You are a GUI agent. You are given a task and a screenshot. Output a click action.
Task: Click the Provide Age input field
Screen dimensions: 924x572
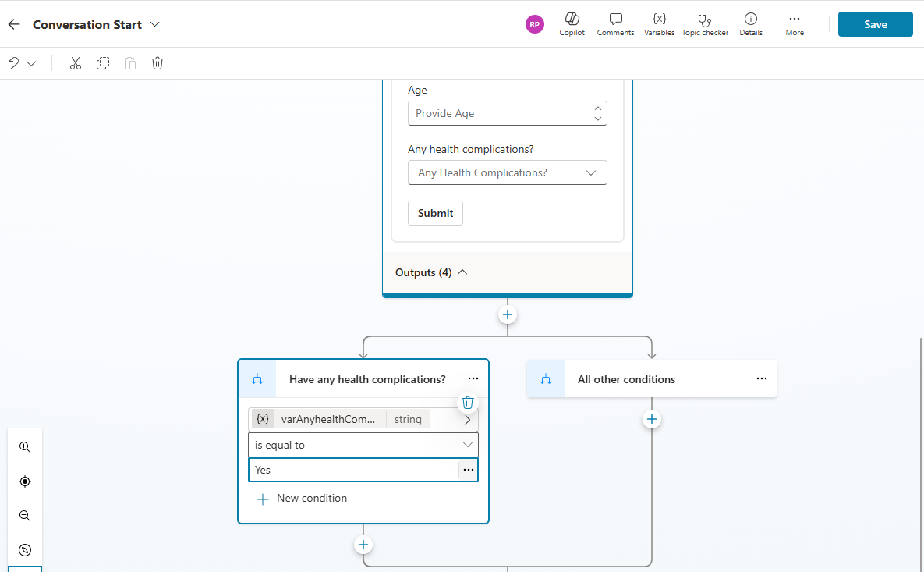(x=499, y=113)
